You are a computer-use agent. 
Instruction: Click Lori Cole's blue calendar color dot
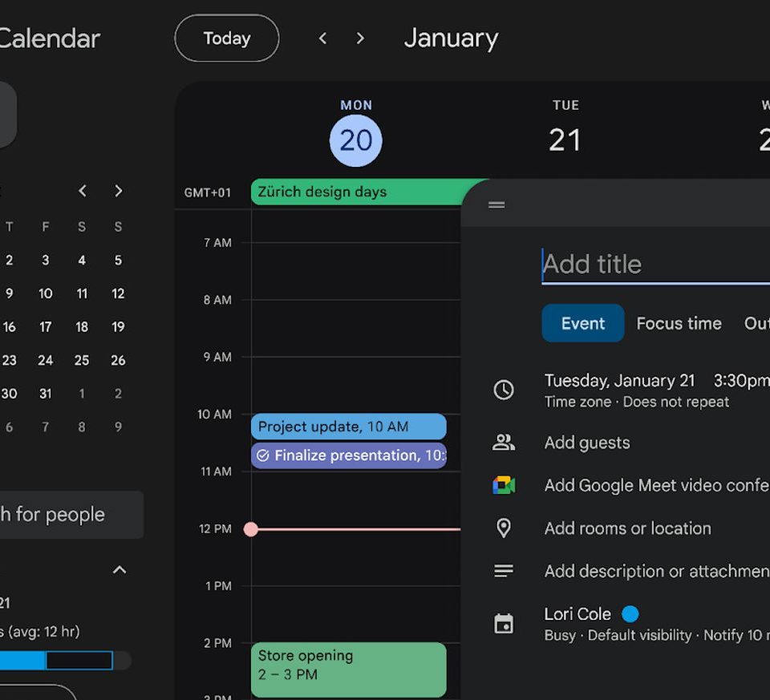coord(630,614)
